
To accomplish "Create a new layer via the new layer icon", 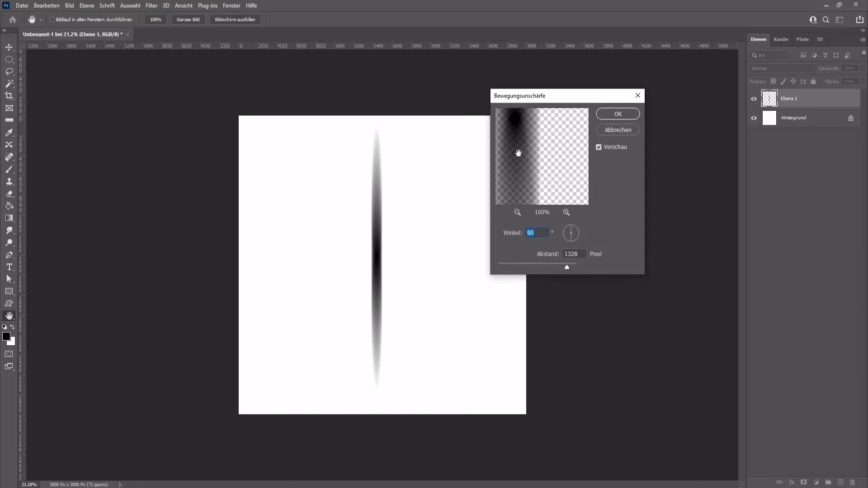I will (x=840, y=482).
